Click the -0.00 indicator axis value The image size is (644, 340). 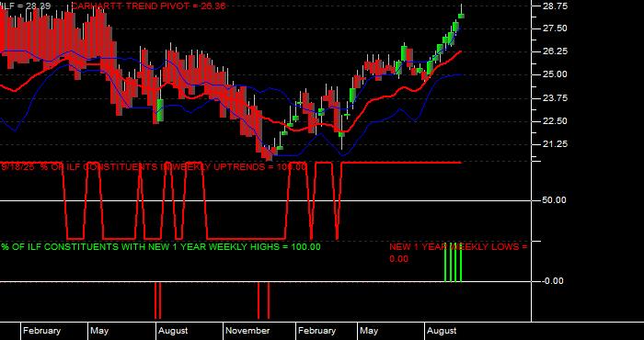pyautogui.click(x=553, y=281)
